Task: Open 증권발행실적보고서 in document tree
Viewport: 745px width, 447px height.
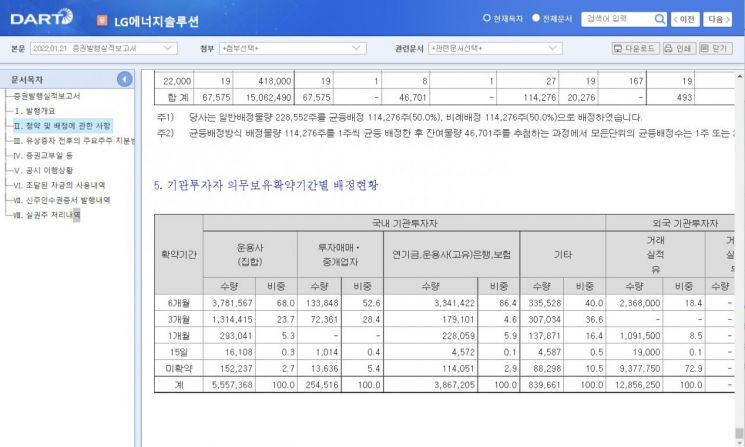Action: click(x=47, y=96)
